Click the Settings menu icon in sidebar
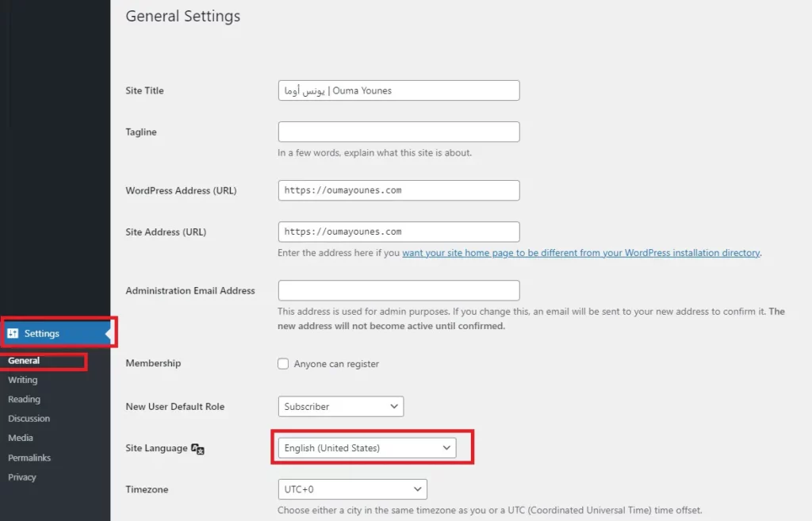 13,333
